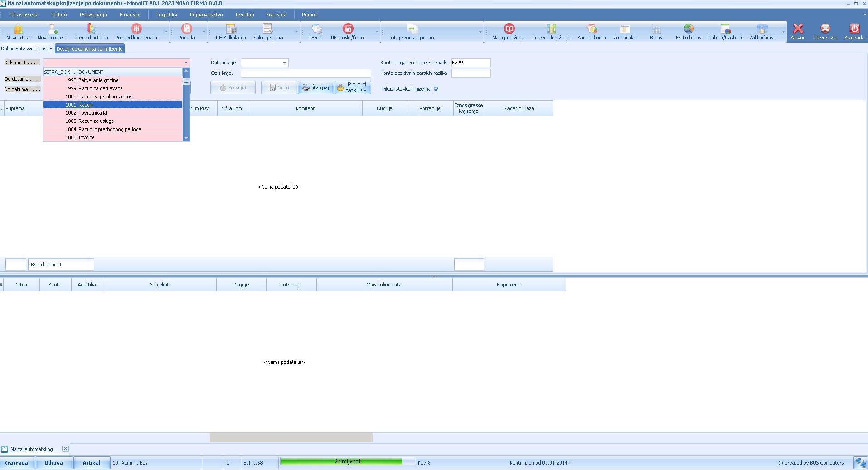This screenshot has height=470, width=868.
Task: Open Pregled artikala from the toolbar
Action: (x=91, y=32)
